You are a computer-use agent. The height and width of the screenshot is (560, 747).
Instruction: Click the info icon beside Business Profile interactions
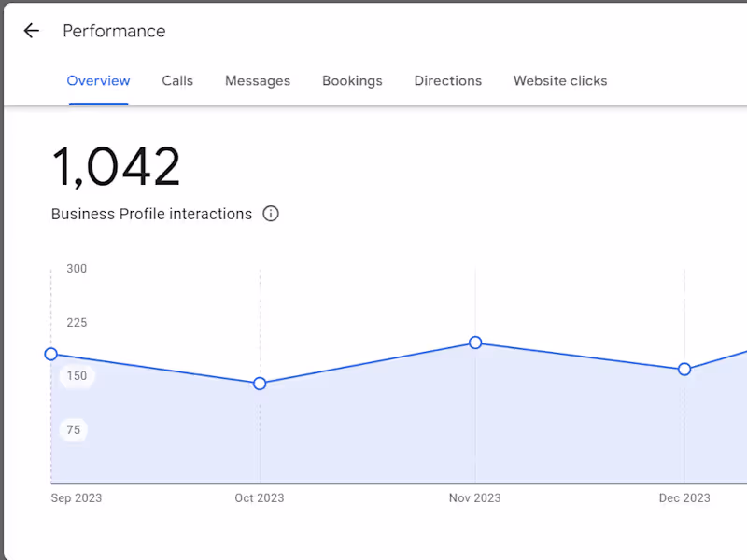click(x=271, y=214)
